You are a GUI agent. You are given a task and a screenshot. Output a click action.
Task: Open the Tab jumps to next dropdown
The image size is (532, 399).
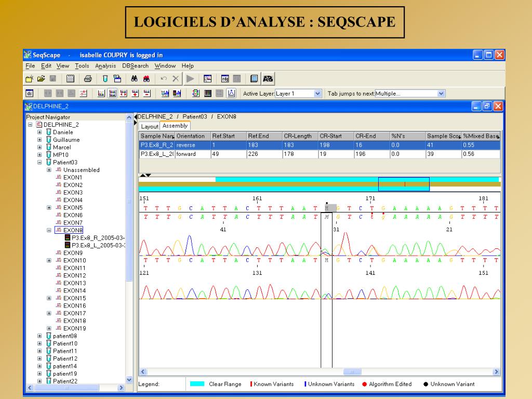[441, 94]
